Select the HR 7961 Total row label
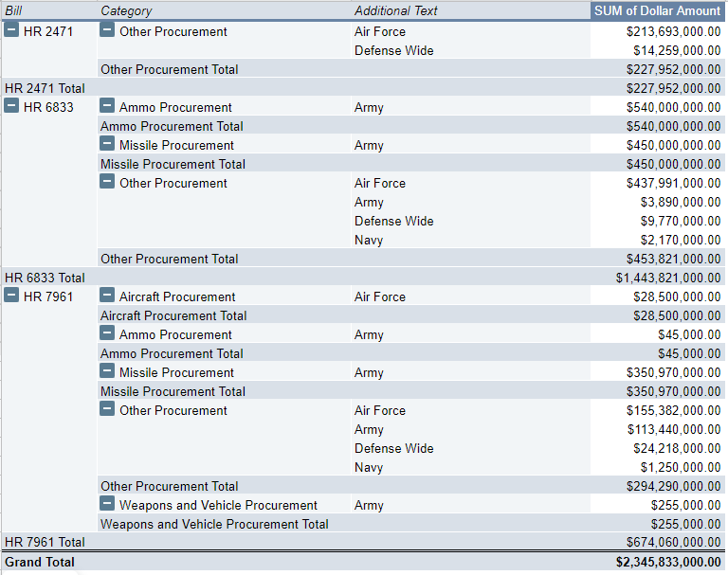Screen dimensions: 728x575 pos(45,542)
